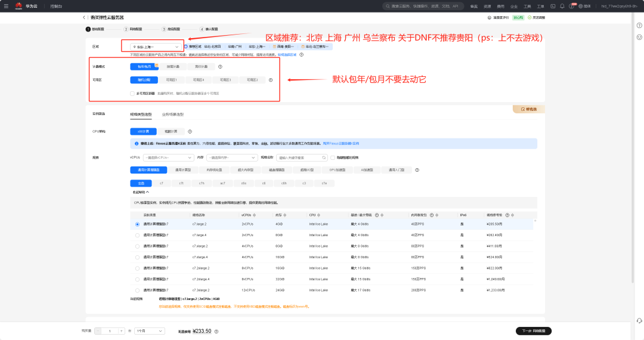Click the satisfaction rating smiley under the top bar
Viewport: 644px width, 340px height.
(x=489, y=18)
